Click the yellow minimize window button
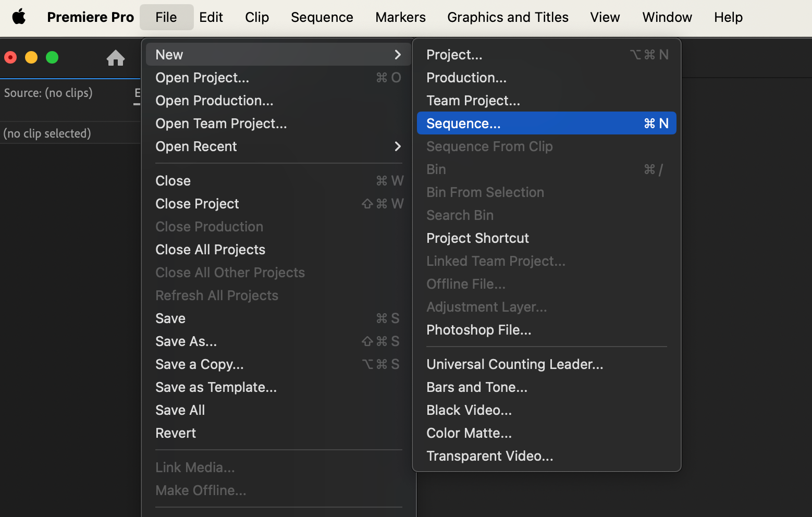 coord(31,57)
